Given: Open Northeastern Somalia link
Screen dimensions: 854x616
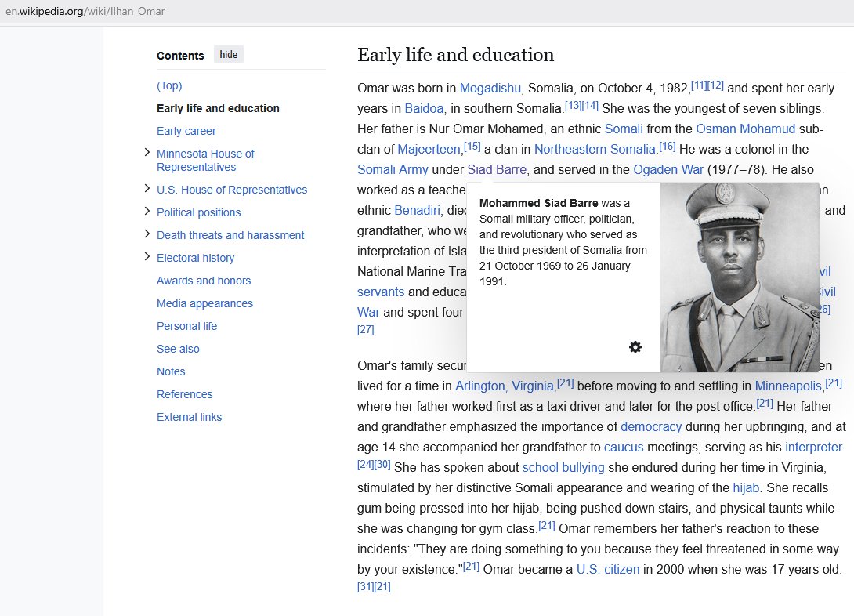Looking at the screenshot, I should click(595, 149).
